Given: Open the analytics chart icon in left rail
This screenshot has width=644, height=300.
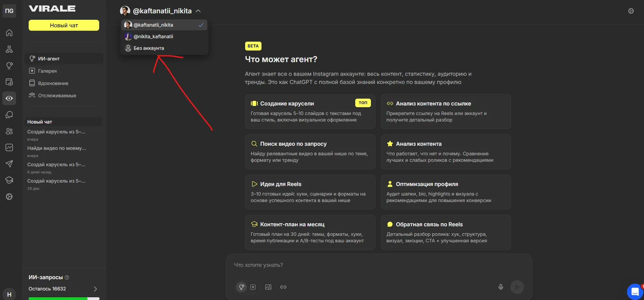Looking at the screenshot, I should click(9, 147).
